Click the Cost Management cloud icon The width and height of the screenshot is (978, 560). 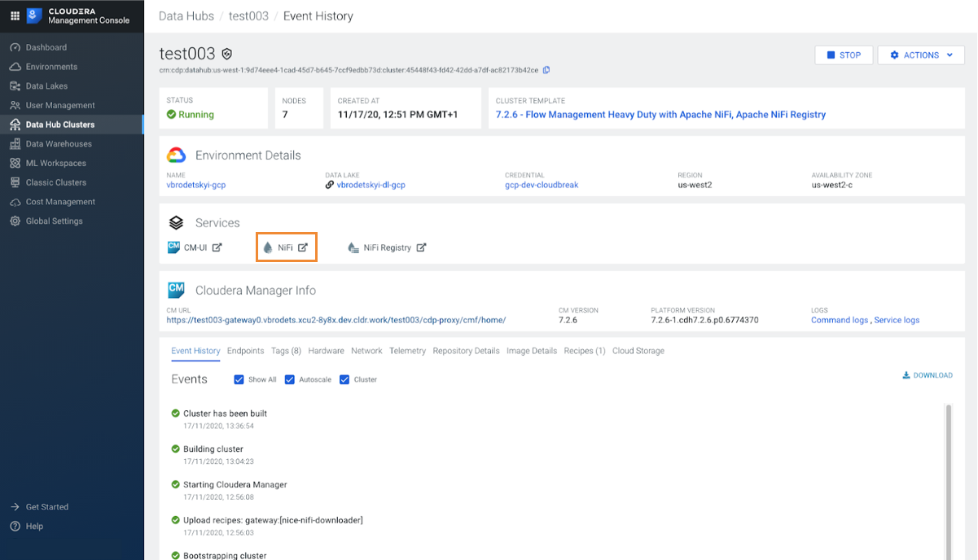pyautogui.click(x=15, y=202)
